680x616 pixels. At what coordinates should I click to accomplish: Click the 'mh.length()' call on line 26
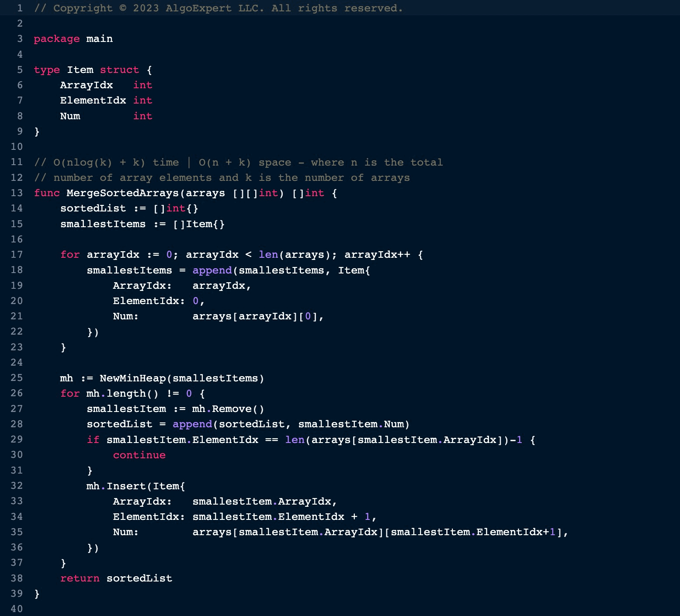coord(122,394)
